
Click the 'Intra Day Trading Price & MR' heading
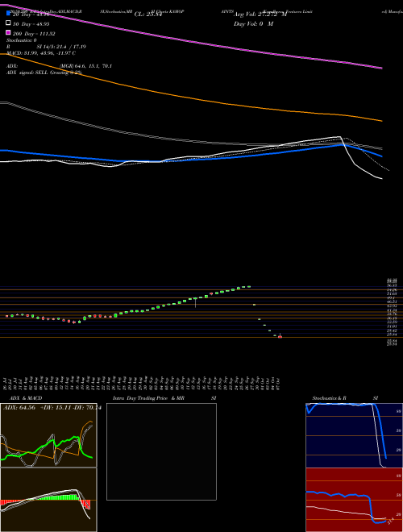tap(148, 398)
